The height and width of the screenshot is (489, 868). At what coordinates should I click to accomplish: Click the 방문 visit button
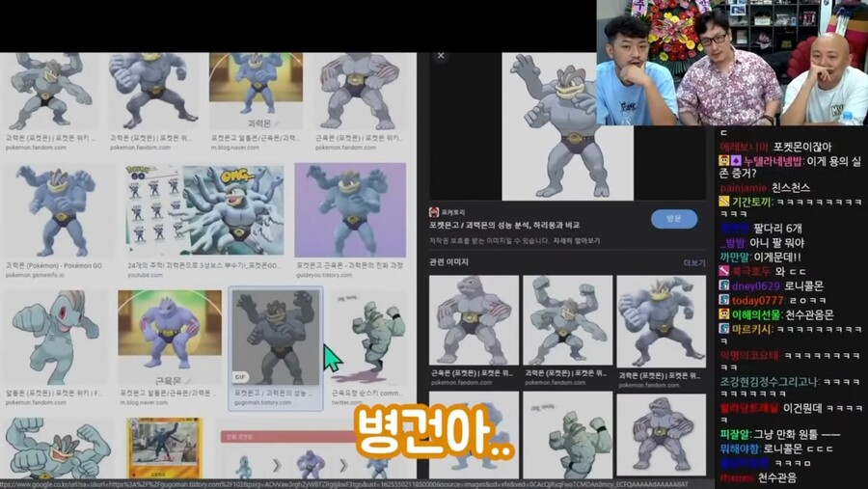(x=674, y=219)
